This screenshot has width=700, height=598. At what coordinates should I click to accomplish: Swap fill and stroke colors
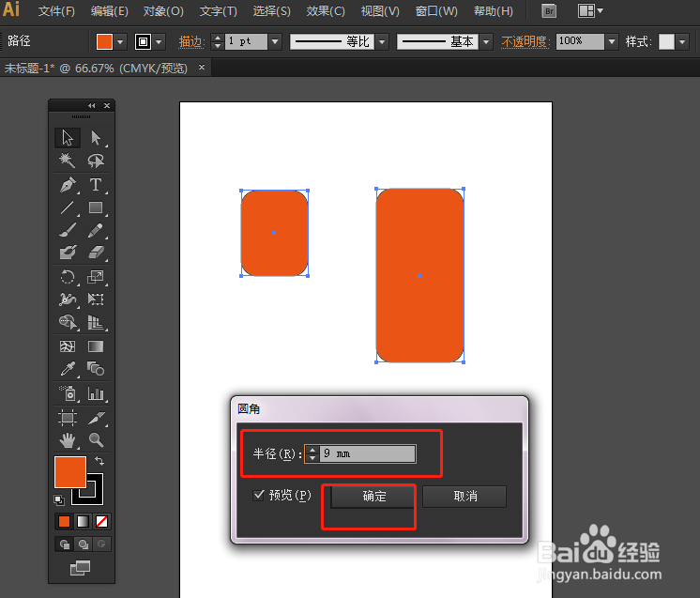99,460
